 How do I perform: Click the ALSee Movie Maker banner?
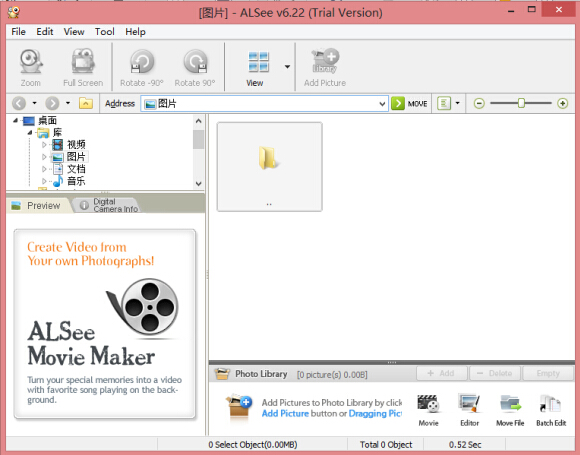pyautogui.click(x=105, y=324)
